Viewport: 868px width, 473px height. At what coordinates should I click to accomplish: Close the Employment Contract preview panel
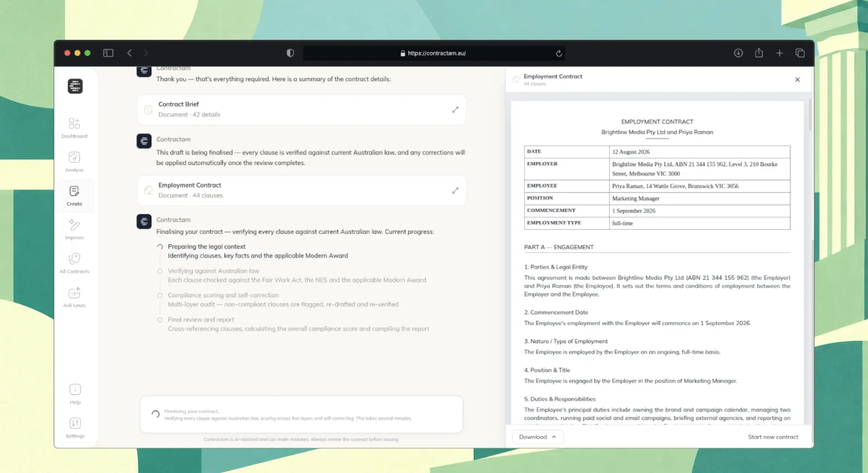click(x=797, y=80)
